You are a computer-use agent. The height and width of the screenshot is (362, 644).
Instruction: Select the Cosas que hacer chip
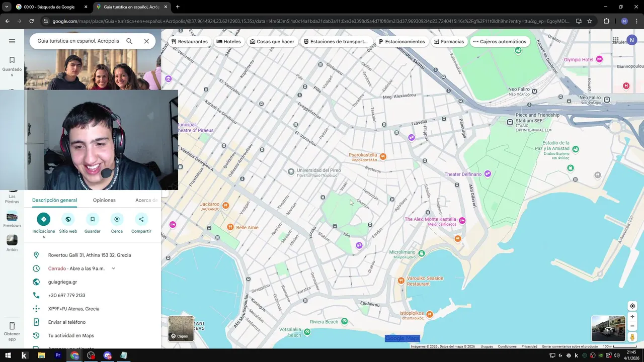click(x=272, y=42)
